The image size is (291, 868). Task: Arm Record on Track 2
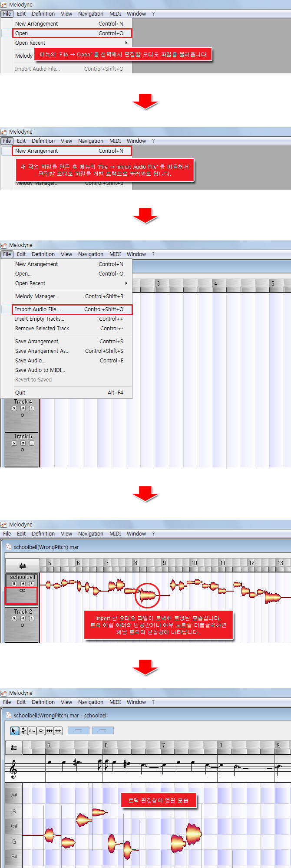[x=31, y=618]
